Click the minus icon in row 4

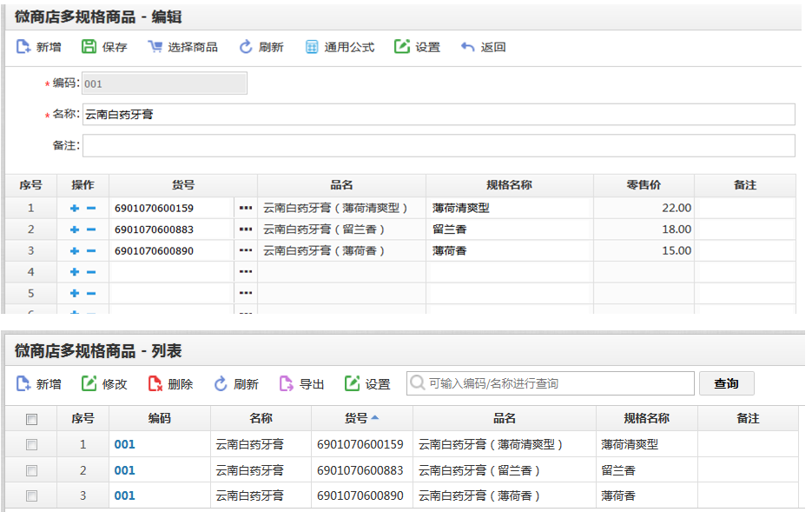(x=91, y=272)
